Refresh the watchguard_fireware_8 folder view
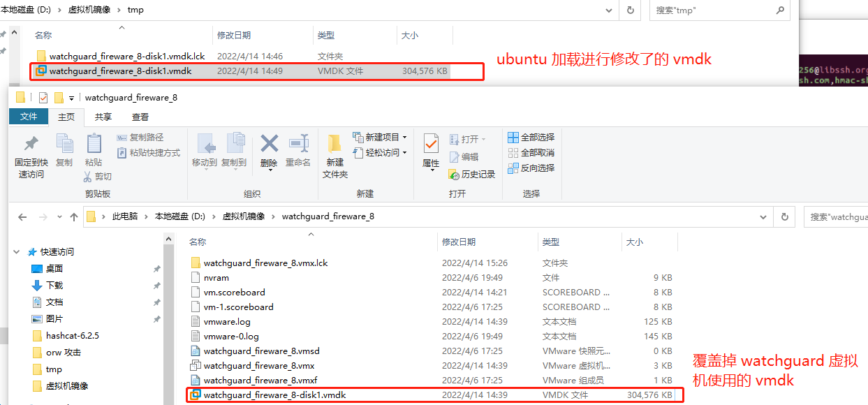The height and width of the screenshot is (405, 868). click(x=785, y=216)
